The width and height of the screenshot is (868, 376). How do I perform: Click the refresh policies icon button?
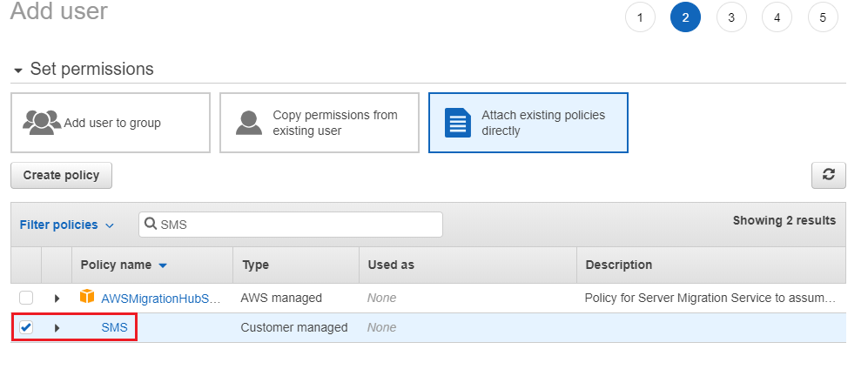(828, 175)
